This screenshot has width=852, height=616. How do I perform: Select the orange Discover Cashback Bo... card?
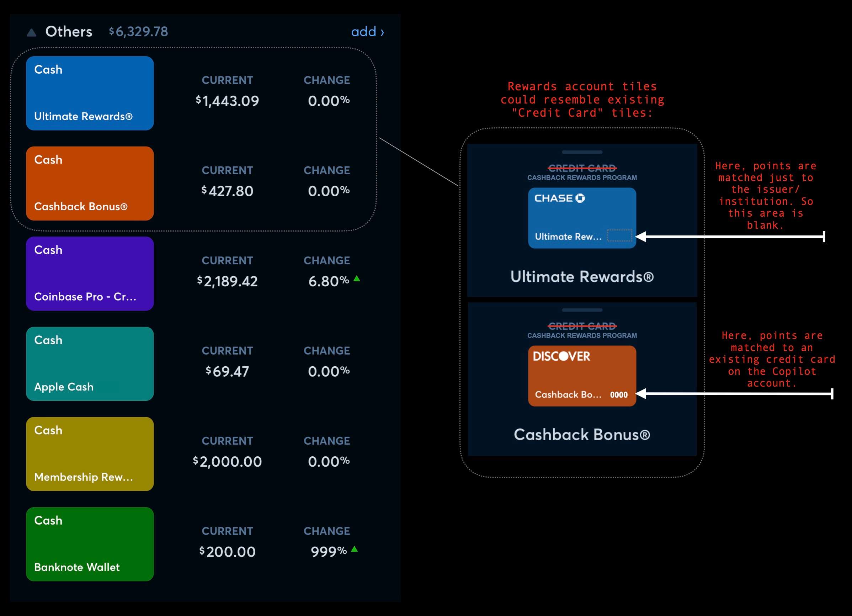[582, 376]
